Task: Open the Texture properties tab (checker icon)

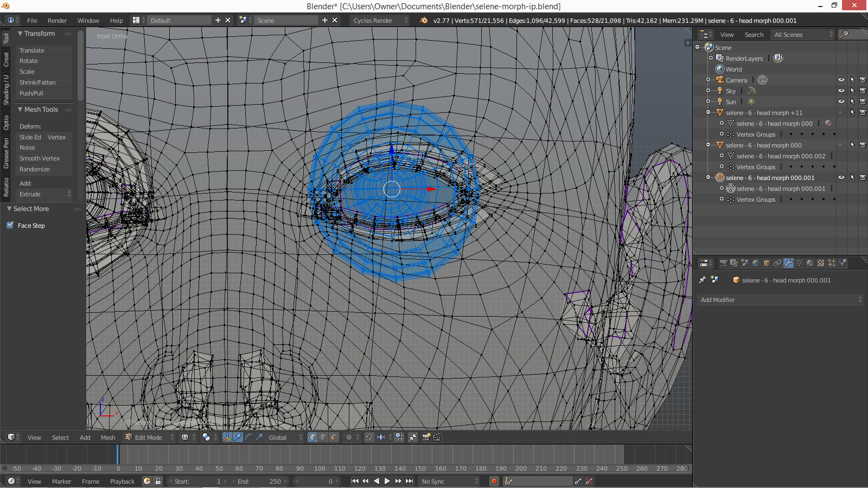Action: 821,263
